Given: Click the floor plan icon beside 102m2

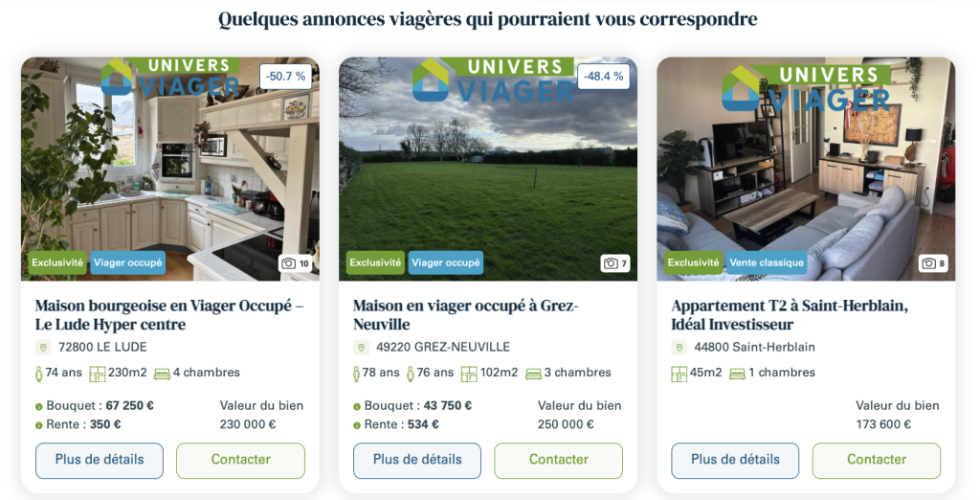Looking at the screenshot, I should (469, 374).
